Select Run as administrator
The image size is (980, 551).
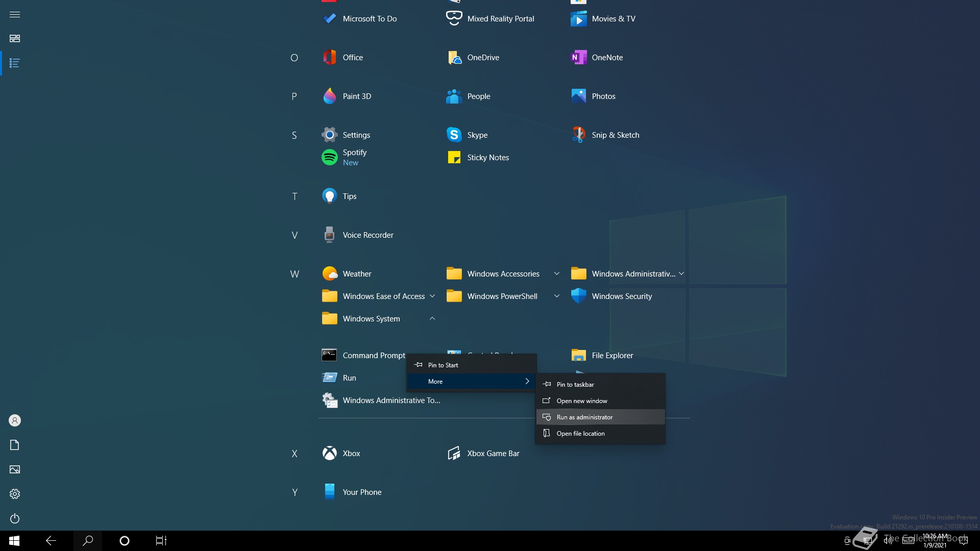pyautogui.click(x=600, y=417)
